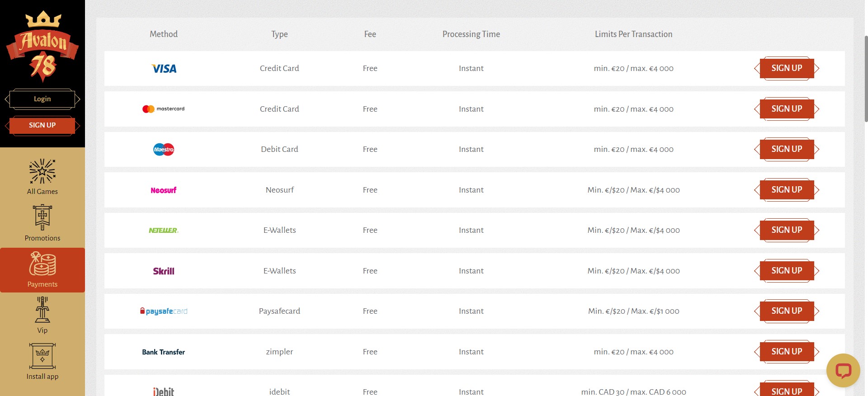The image size is (868, 396).
Task: Click the paysafecard limit Max. €/$1 000
Action: 655,311
